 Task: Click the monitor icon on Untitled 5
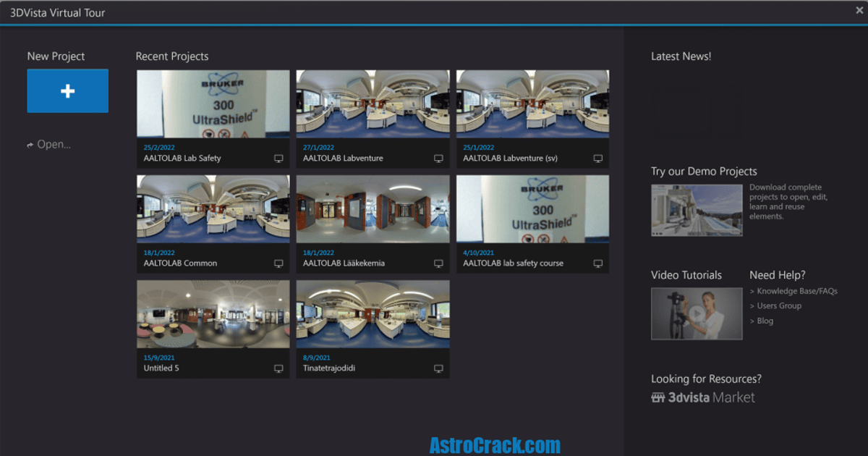(x=278, y=368)
